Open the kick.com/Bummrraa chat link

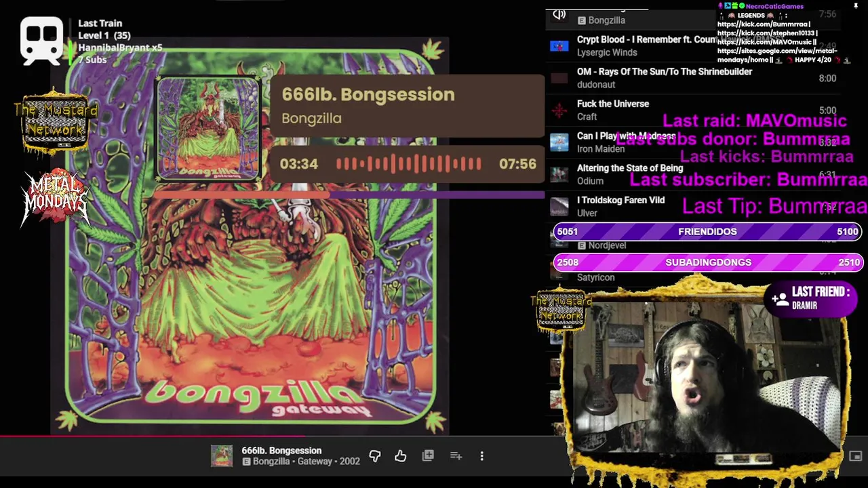point(762,24)
